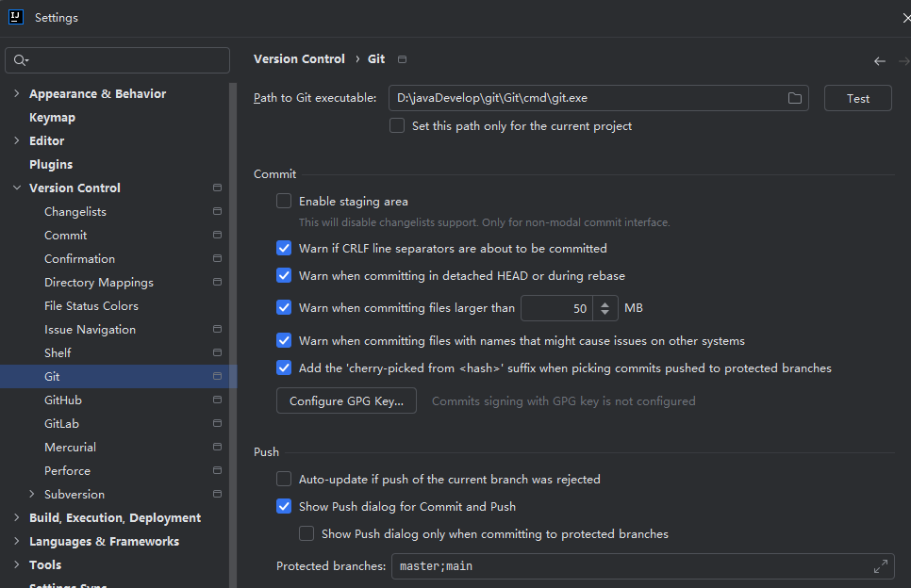Check Show Push dialog only for protected branches
Viewport: 911px width, 588px height.
[306, 533]
